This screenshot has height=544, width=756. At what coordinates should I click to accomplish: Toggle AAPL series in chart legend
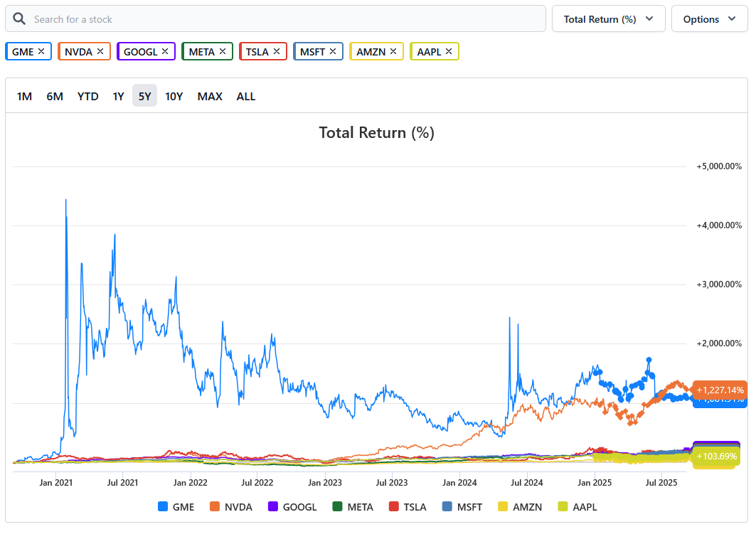(577, 507)
